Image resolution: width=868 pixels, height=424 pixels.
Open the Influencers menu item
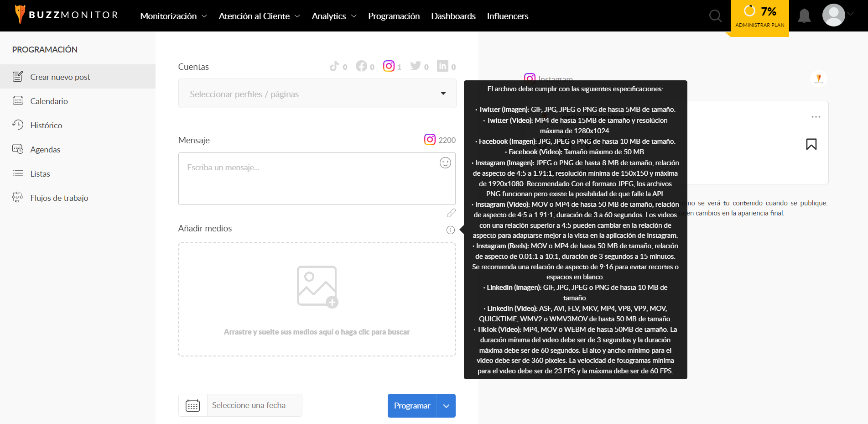pos(507,16)
